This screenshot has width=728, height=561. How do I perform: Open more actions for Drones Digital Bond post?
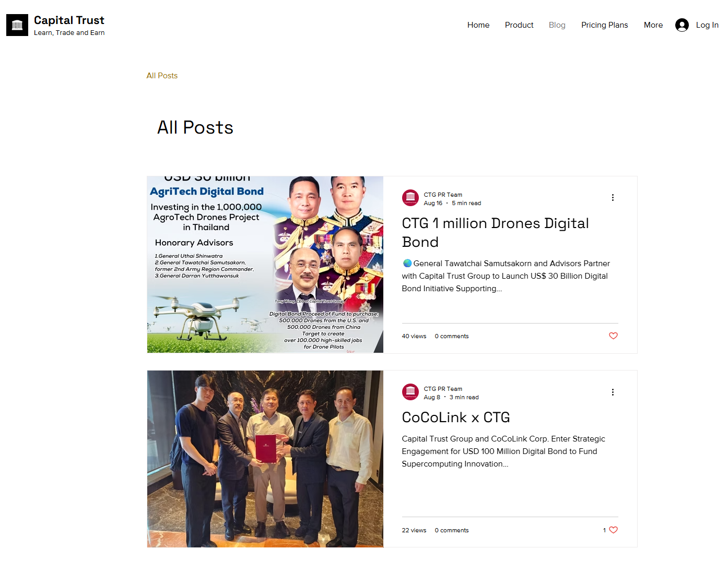tap(613, 198)
